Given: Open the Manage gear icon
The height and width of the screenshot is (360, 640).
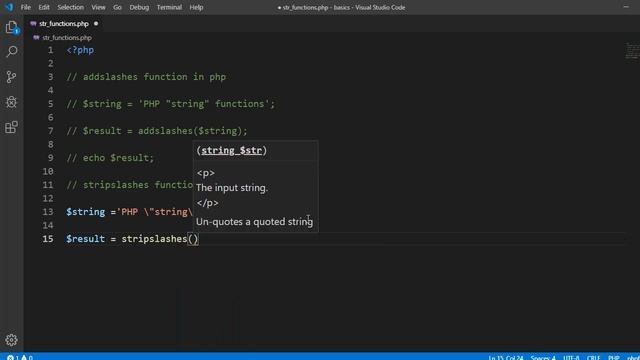Looking at the screenshot, I should pos(11,340).
